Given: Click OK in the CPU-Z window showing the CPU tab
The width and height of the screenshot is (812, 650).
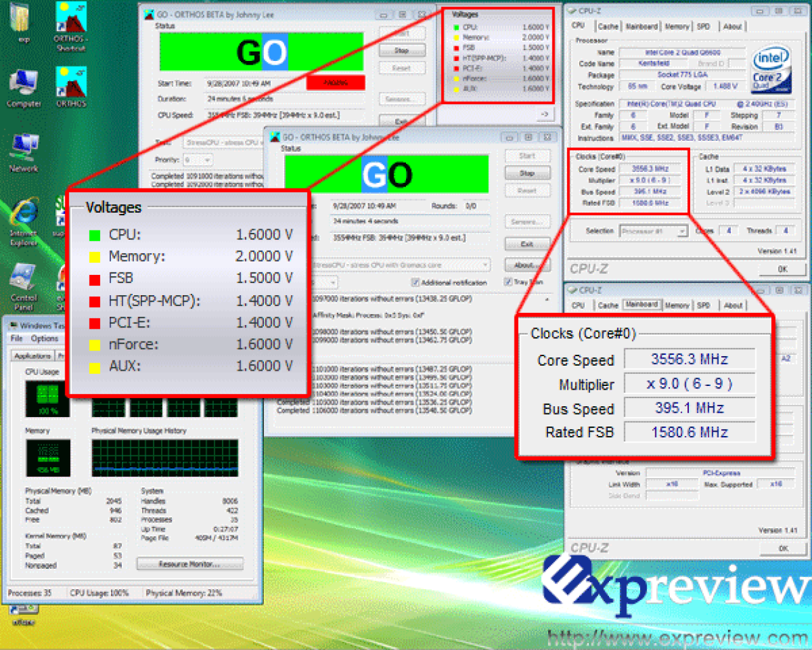Looking at the screenshot, I should [x=783, y=269].
